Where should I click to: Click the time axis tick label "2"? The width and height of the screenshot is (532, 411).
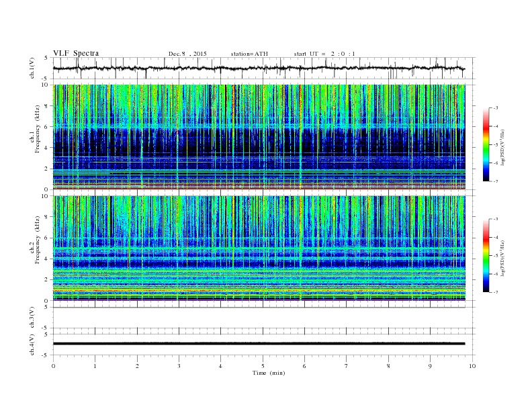(x=137, y=366)
